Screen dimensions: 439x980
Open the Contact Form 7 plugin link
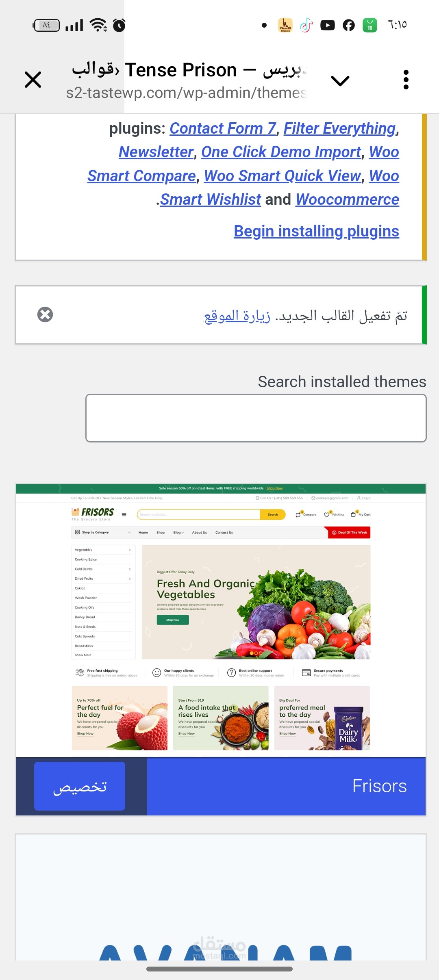[x=223, y=128]
